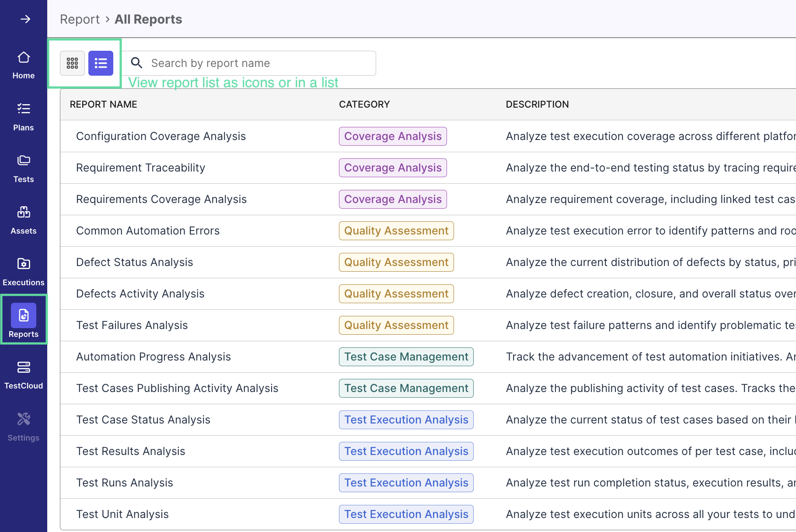Open the Report breadcrumb menu item

click(x=80, y=19)
